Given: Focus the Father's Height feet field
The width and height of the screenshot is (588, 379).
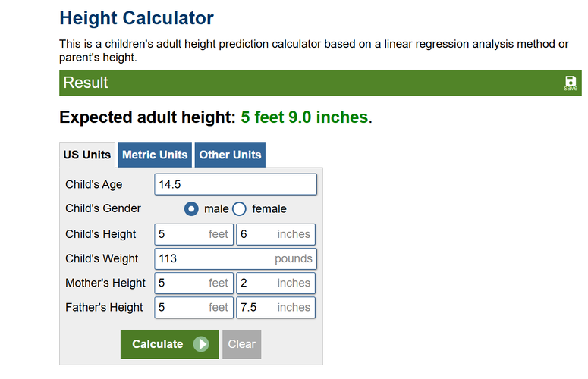Looking at the screenshot, I should pos(193,307).
